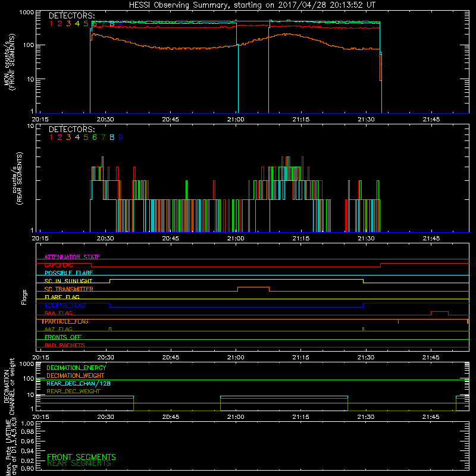Click the ATTENUATOR_STATE flag label
The width and height of the screenshot is (476, 476).
pos(72,257)
